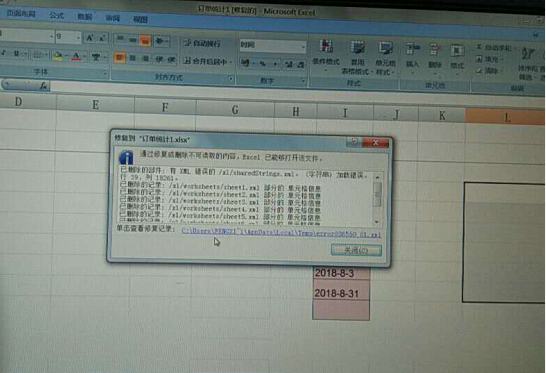Click the repair dialog list scrollbar down arrow
This screenshot has width=546, height=373.
(x=377, y=222)
